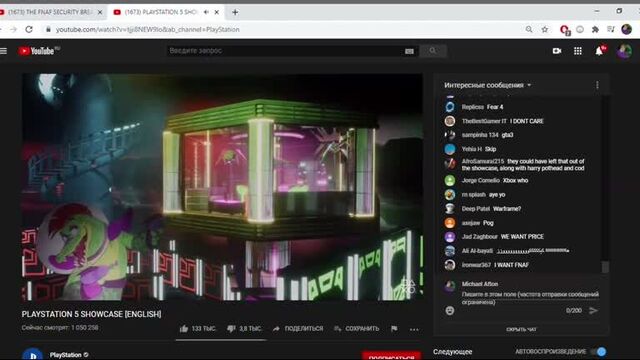Open a new browser tab
Image resolution: width=640 pixels, height=360 pixels.
(235, 12)
